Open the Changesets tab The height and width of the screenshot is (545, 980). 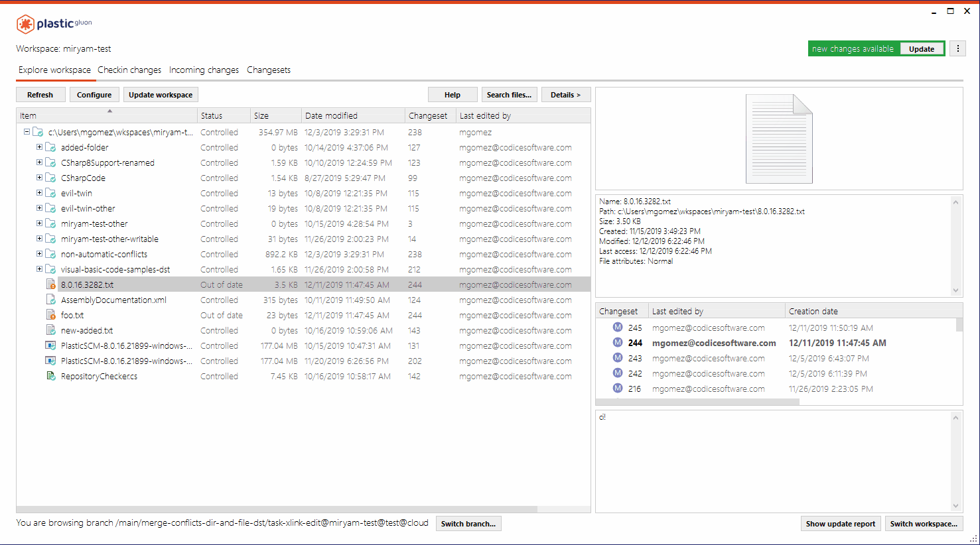point(269,70)
